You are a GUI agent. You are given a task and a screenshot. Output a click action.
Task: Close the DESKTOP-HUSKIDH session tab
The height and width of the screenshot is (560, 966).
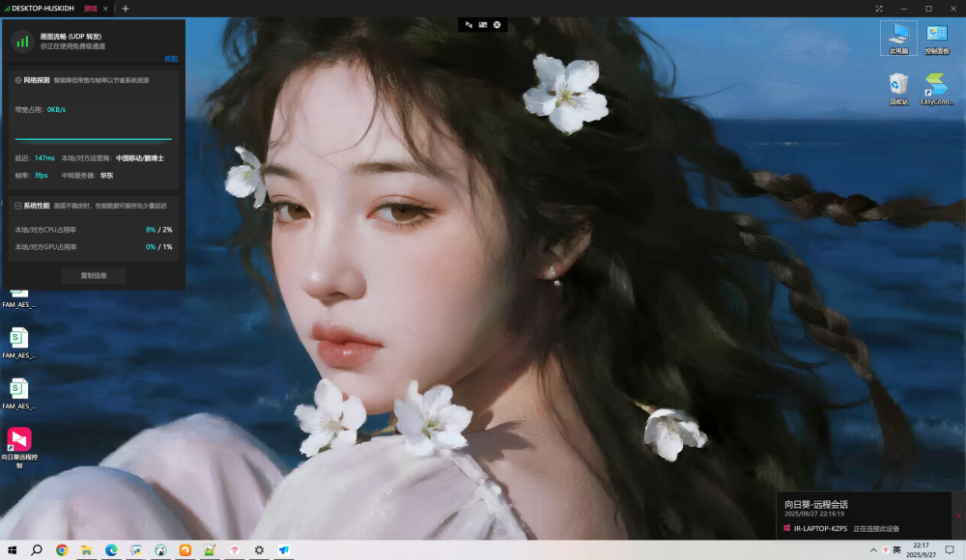point(105,9)
